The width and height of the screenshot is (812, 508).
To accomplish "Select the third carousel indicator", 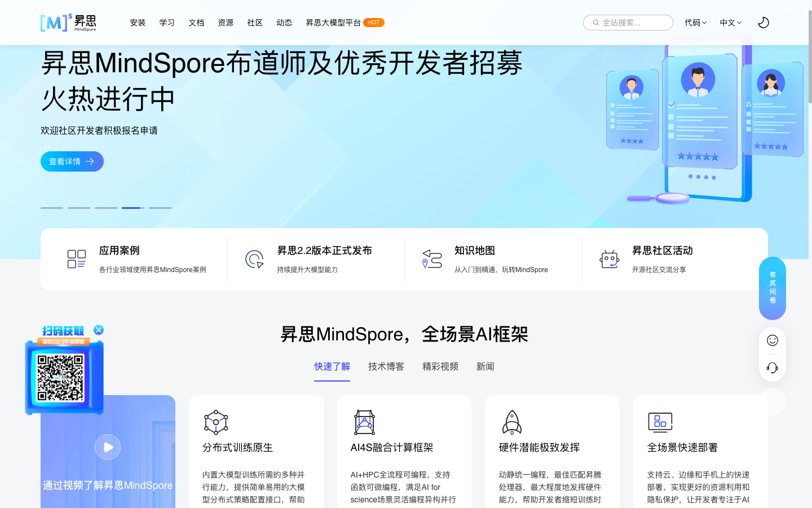I will pos(106,208).
